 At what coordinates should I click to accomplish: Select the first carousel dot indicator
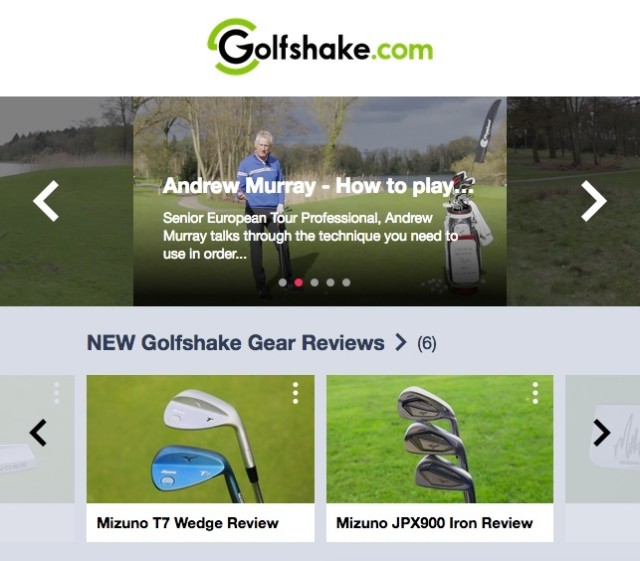(282, 283)
